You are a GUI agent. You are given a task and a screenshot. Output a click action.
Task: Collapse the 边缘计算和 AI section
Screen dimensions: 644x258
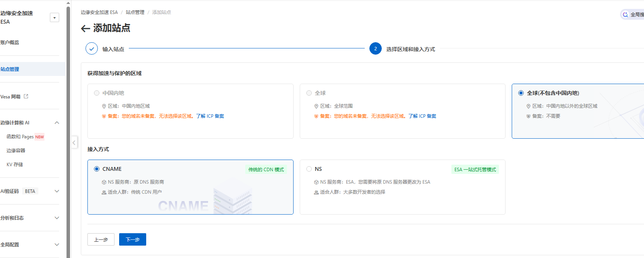[57, 123]
